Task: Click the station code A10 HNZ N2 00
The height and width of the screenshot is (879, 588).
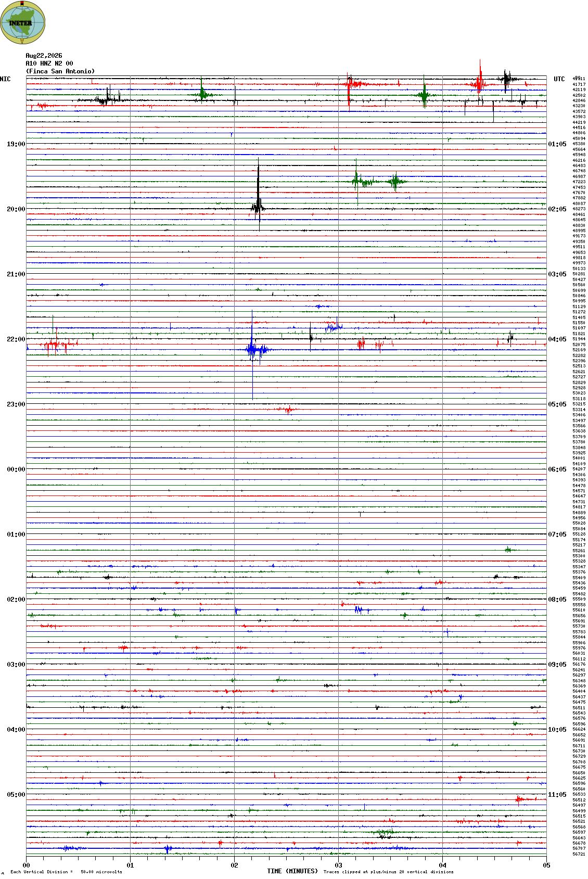Action: tap(49, 63)
